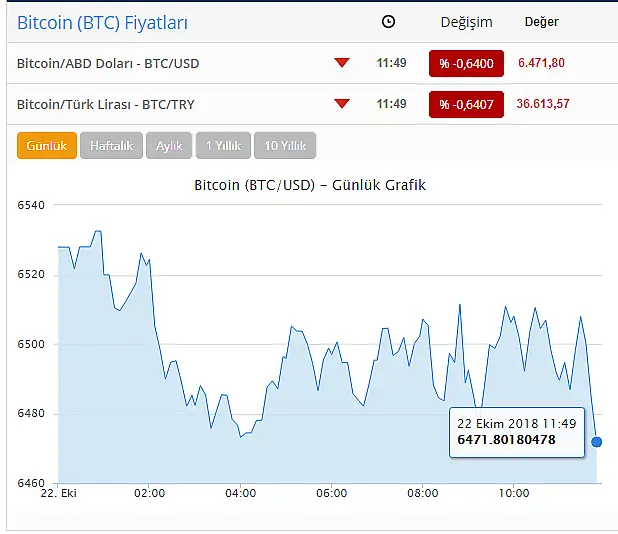Open the Bitcoin/ABD Doları - BTC/USD link
The width and height of the screenshot is (618, 534).
[x=108, y=63]
